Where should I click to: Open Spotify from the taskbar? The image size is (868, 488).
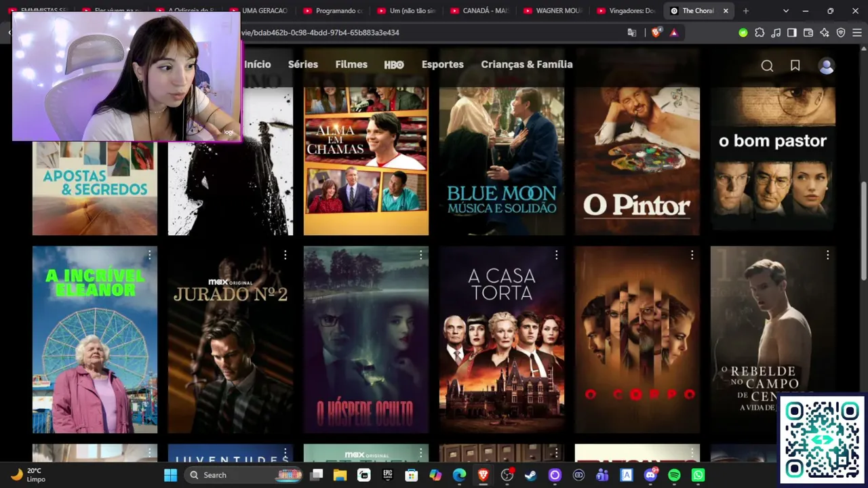[674, 475]
